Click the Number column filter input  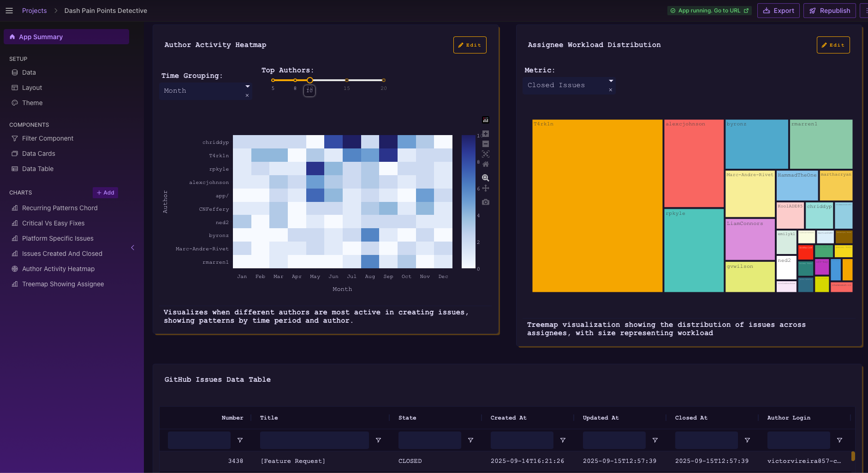click(199, 440)
